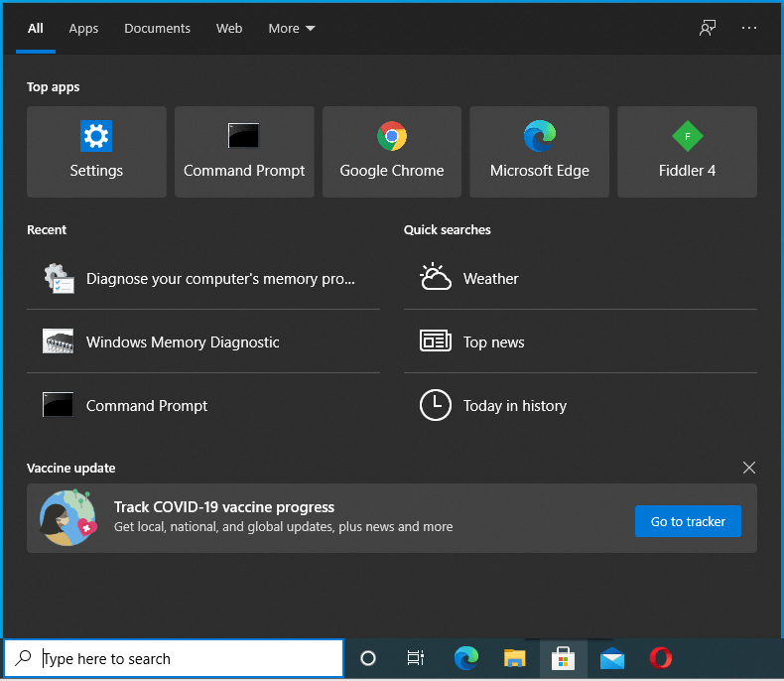Open Google Chrome tile
This screenshot has width=784, height=681.
click(392, 152)
